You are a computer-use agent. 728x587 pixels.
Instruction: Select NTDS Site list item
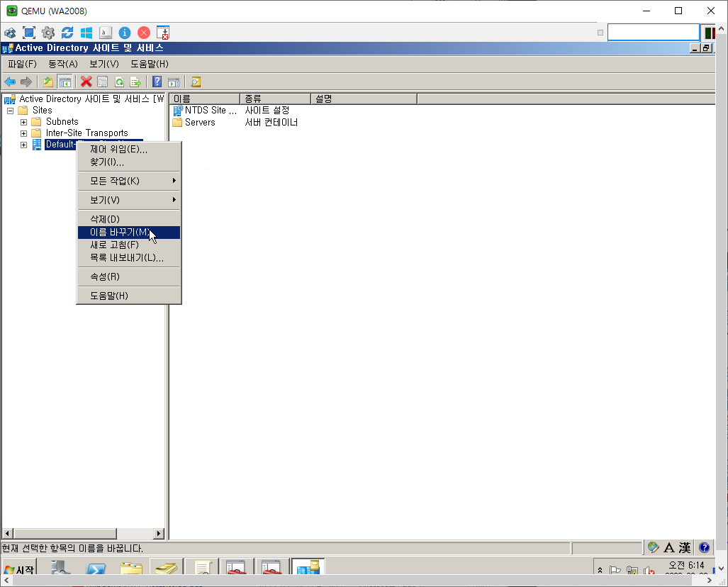(211, 111)
